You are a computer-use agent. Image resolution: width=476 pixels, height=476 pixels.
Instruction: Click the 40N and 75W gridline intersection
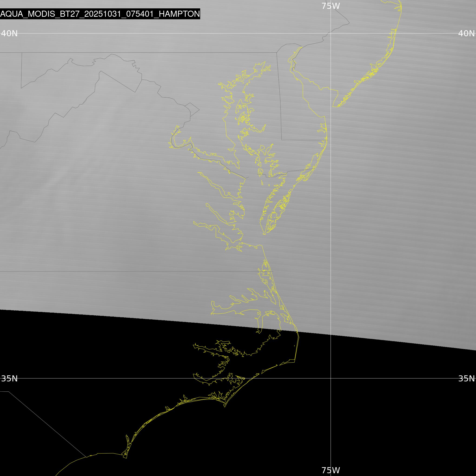[x=331, y=33]
